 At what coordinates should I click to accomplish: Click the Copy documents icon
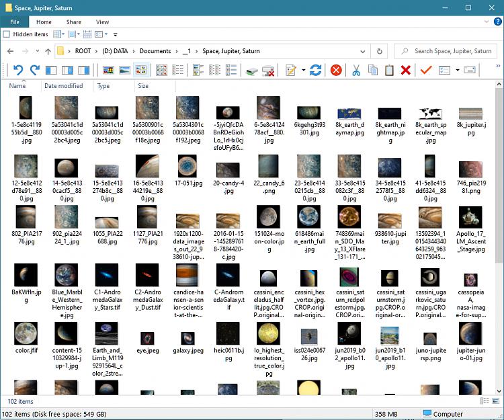click(x=373, y=70)
